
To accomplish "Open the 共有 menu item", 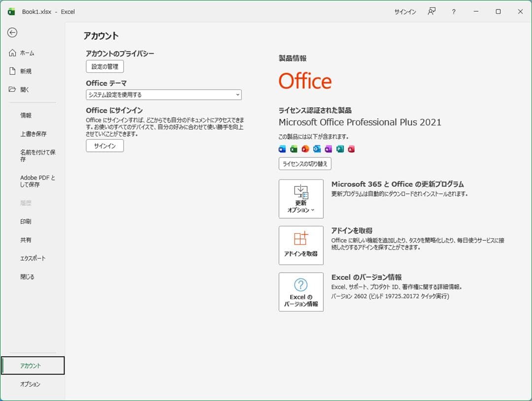I will pos(26,240).
